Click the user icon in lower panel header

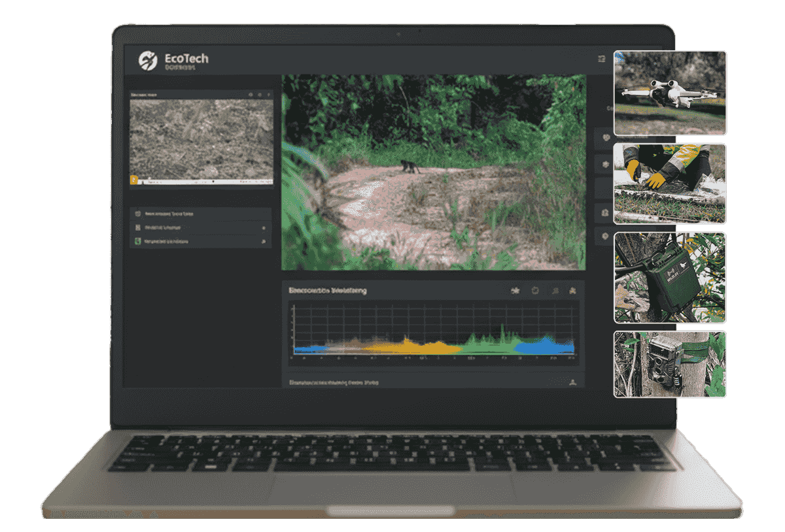click(573, 382)
